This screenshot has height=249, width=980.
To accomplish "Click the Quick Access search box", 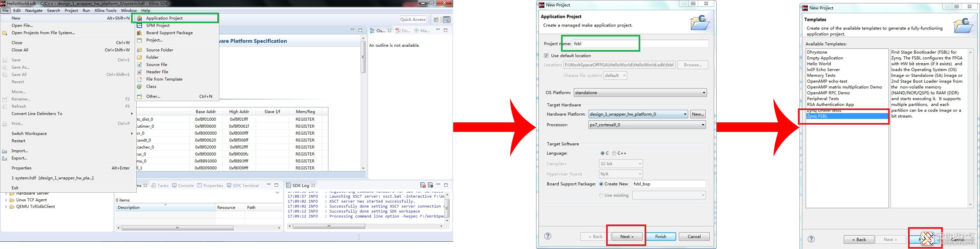I will coord(413,19).
